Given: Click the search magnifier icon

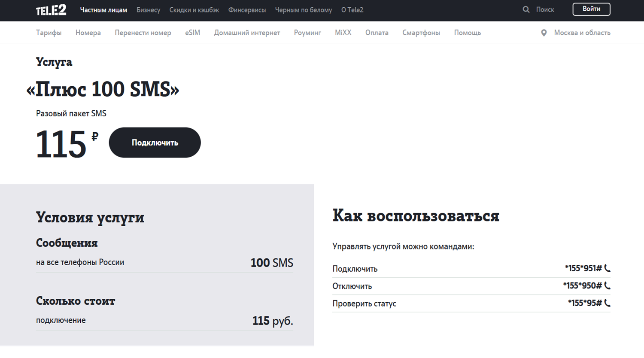Looking at the screenshot, I should (x=526, y=9).
